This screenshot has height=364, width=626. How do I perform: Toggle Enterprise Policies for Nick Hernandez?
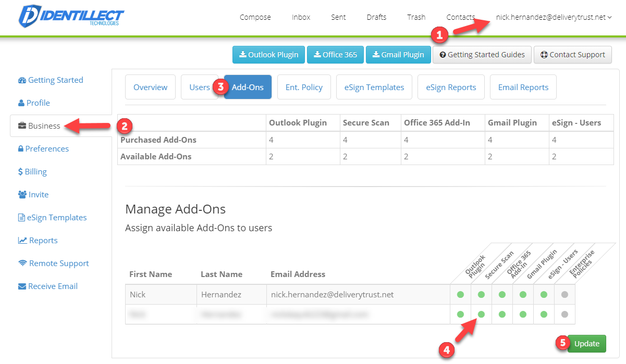[564, 295]
